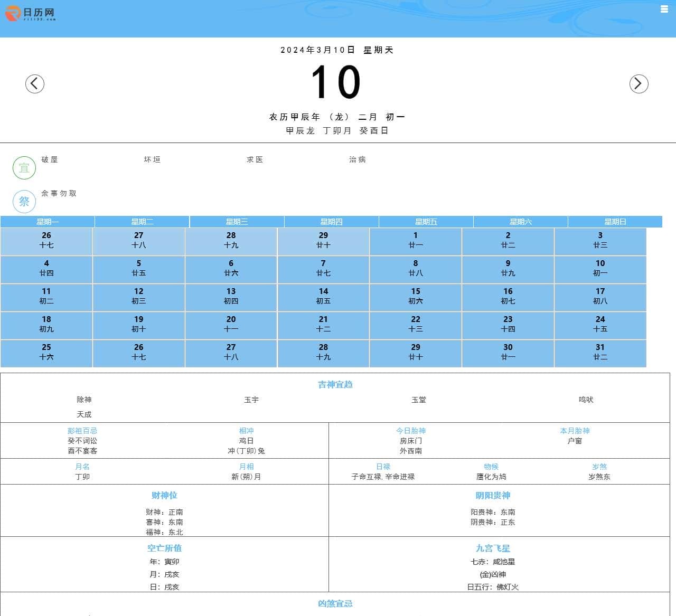The height and width of the screenshot is (616, 676).
Task: Click the 吉神宜趋 section heading
Action: [x=334, y=385]
